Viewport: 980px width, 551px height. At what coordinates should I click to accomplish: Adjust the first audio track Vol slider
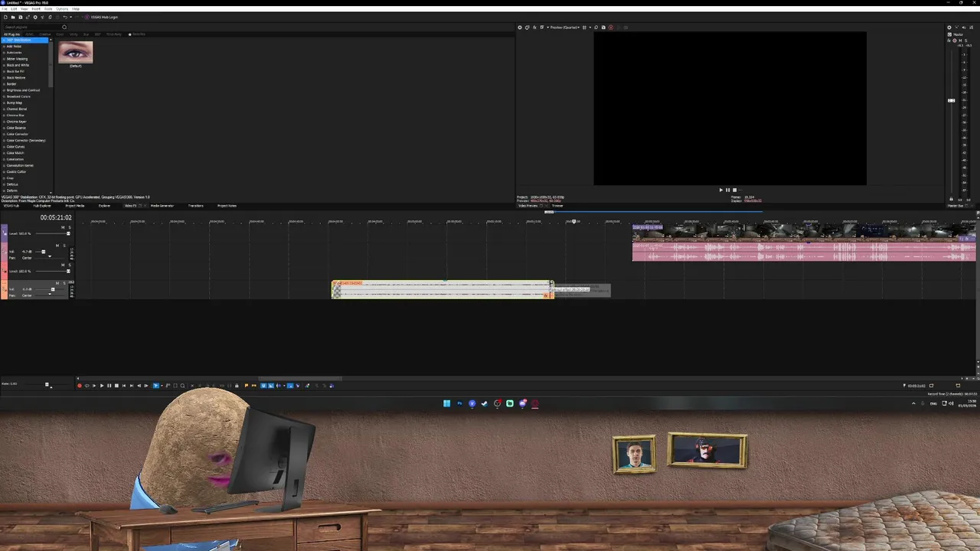44,252
